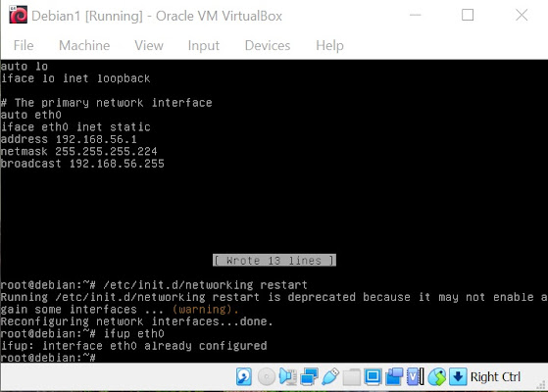548x392 pixels.
Task: Click the 'address 192.168.56.1' line
Action: [69, 139]
